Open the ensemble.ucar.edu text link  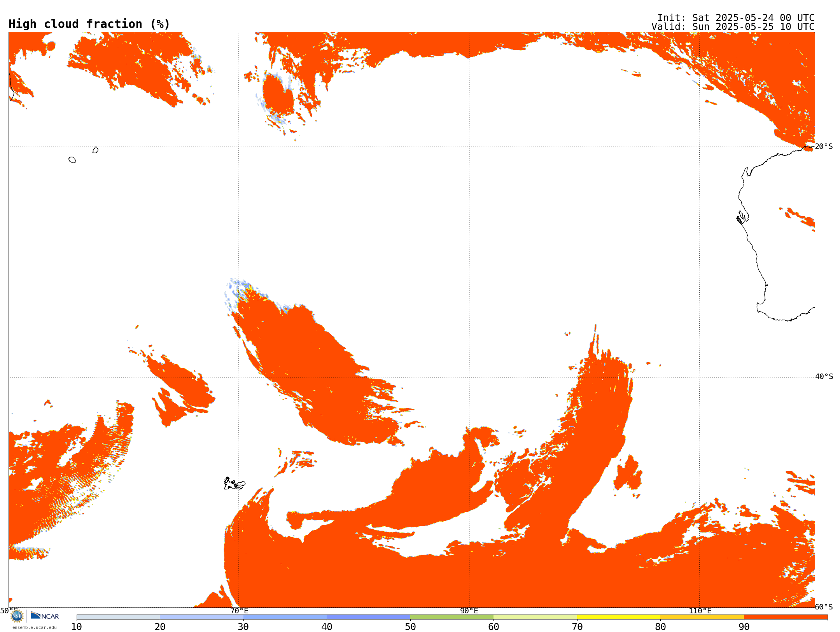point(34,627)
